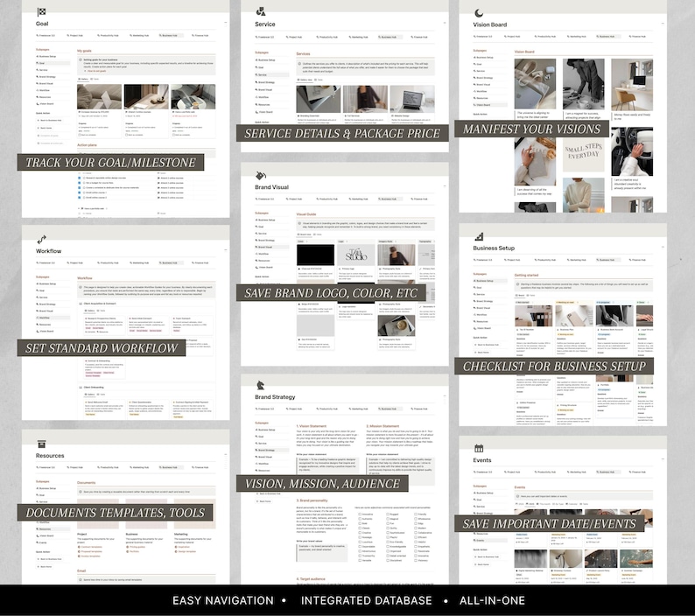Click the paint bucket icon on Brand Visual page

(261, 176)
